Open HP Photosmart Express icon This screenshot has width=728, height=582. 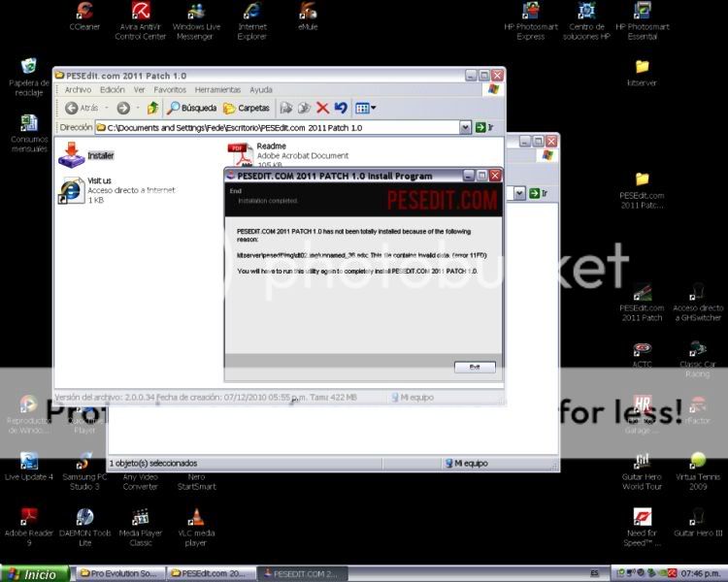(x=531, y=20)
